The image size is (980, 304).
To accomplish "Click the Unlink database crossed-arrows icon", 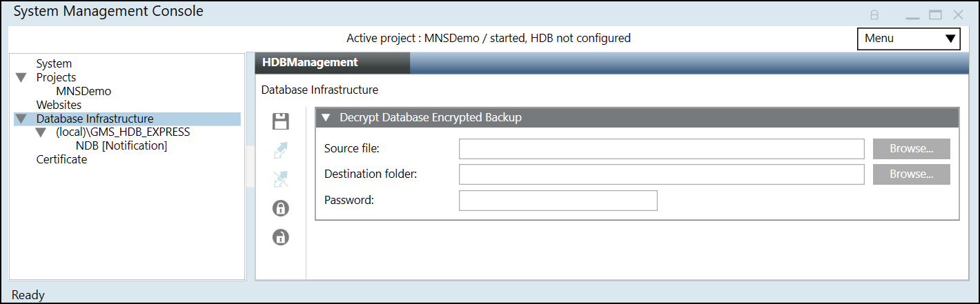I will pyautogui.click(x=281, y=179).
